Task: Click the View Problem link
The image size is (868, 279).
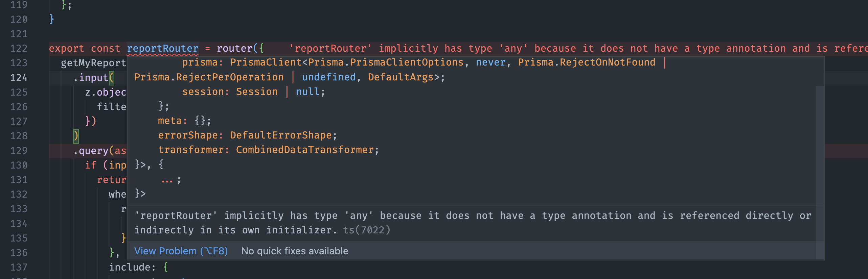Action: point(181,251)
